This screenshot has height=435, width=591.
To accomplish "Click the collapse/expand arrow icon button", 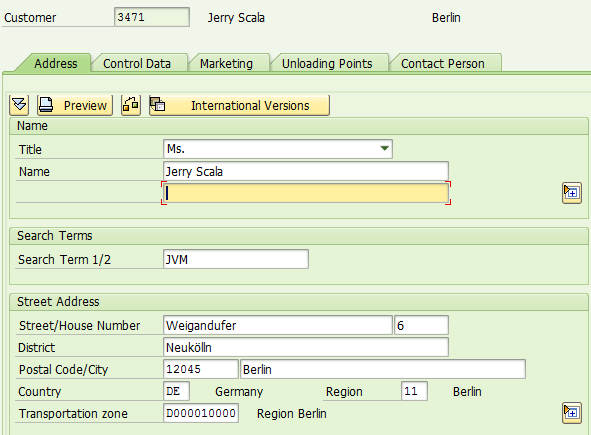I will coord(19,105).
